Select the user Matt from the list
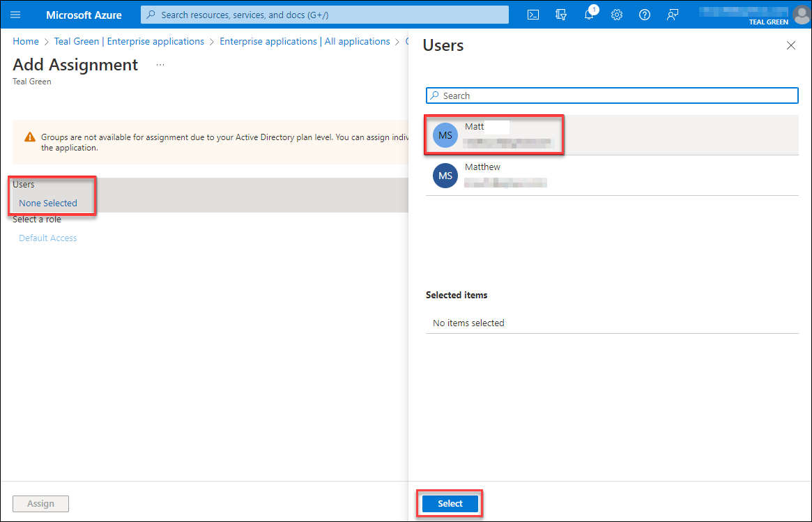Image resolution: width=812 pixels, height=522 pixels. [x=612, y=135]
